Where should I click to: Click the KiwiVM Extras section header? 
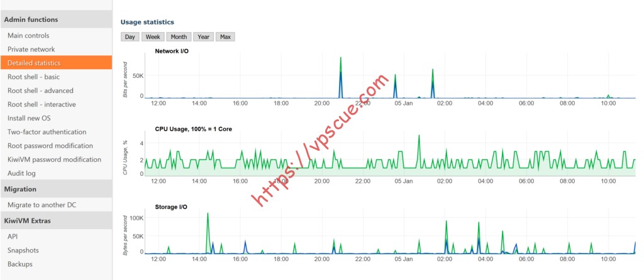coord(56,220)
